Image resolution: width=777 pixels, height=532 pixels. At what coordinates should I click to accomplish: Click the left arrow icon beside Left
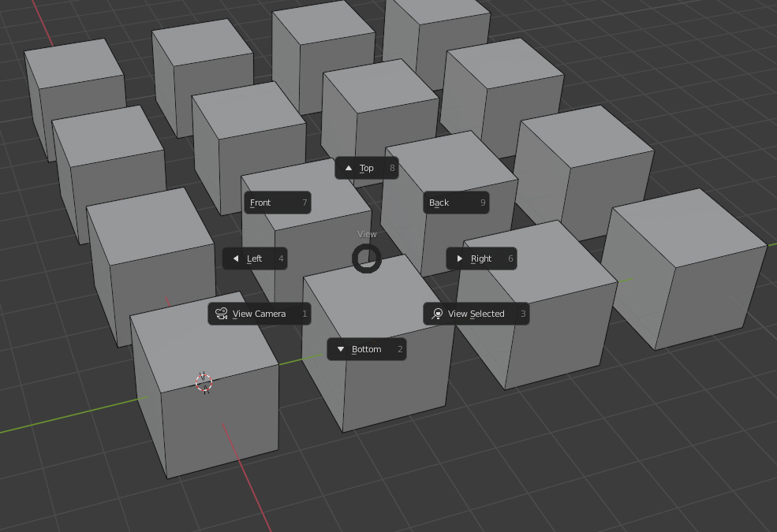pyautogui.click(x=236, y=259)
